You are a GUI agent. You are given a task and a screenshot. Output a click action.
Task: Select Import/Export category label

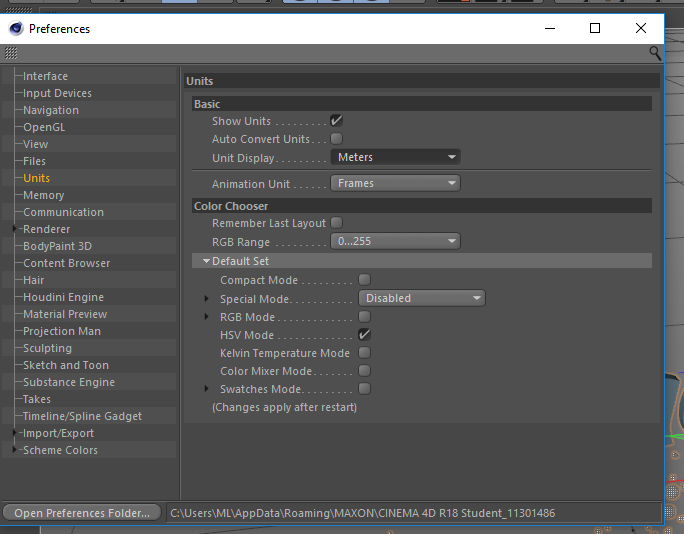click(x=58, y=433)
